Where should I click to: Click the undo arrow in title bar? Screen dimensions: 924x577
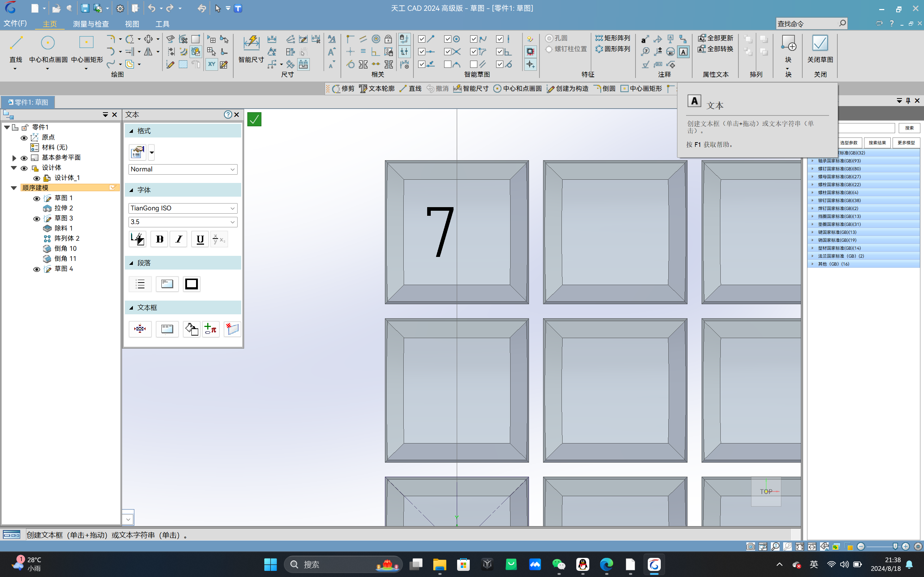[x=152, y=8]
